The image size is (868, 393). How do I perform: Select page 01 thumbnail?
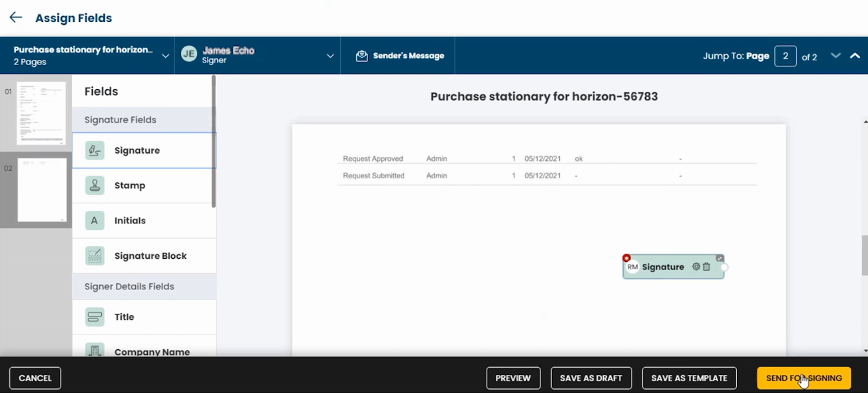coord(41,113)
